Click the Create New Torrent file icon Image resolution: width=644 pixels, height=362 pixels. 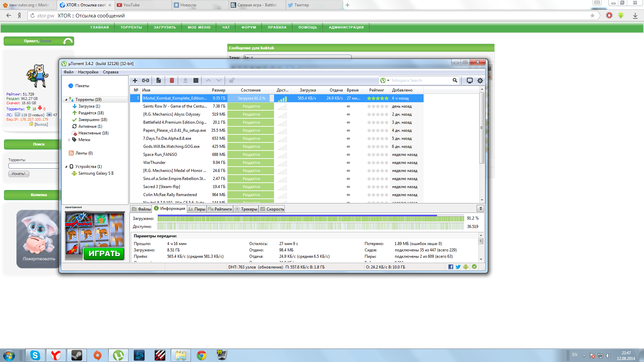coord(159,80)
